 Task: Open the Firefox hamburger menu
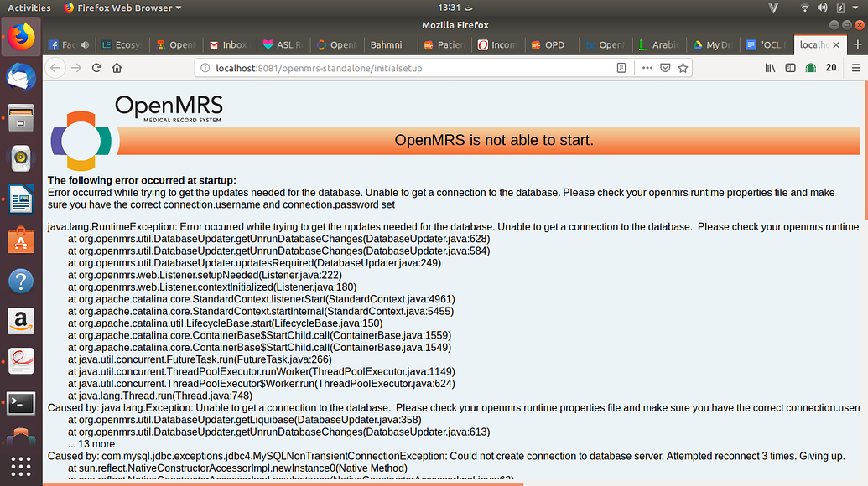(856, 68)
